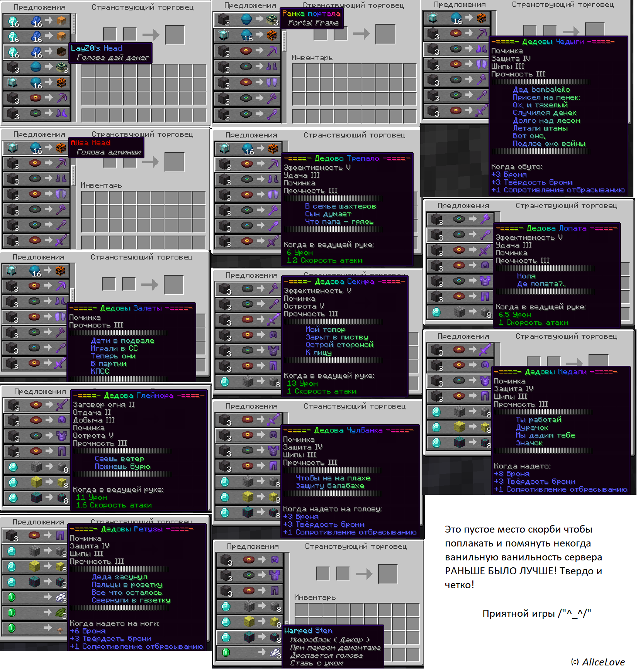Click the second trade input slot in Дедовы Залеты panel
Image resolution: width=638 pixels, height=672 pixels.
[129, 285]
